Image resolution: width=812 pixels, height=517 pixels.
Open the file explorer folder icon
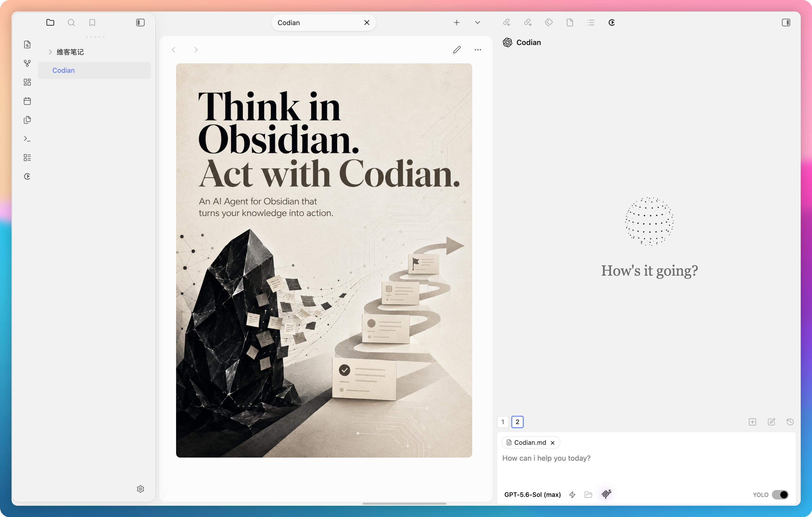pyautogui.click(x=50, y=23)
